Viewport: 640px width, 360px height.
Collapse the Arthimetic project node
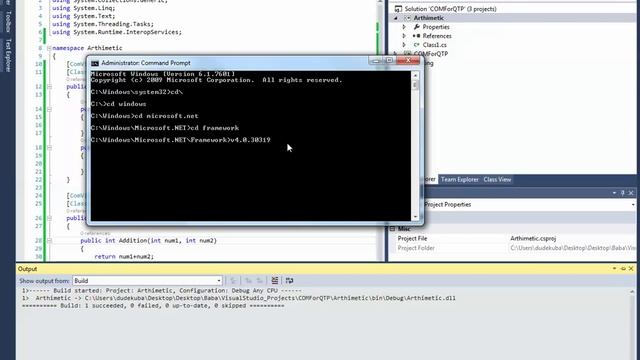396,18
